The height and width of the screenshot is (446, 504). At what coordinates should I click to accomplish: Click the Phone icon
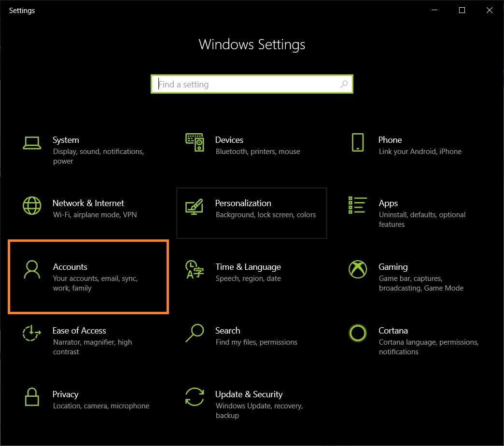[357, 142]
